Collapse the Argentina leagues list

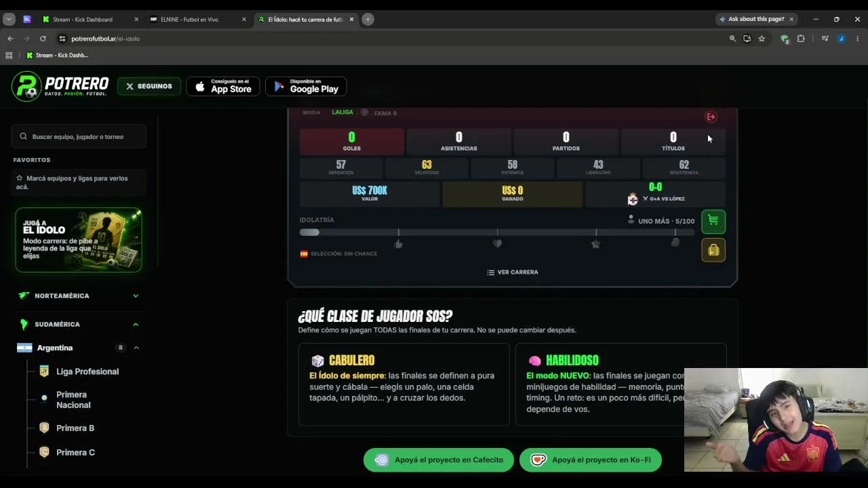136,348
